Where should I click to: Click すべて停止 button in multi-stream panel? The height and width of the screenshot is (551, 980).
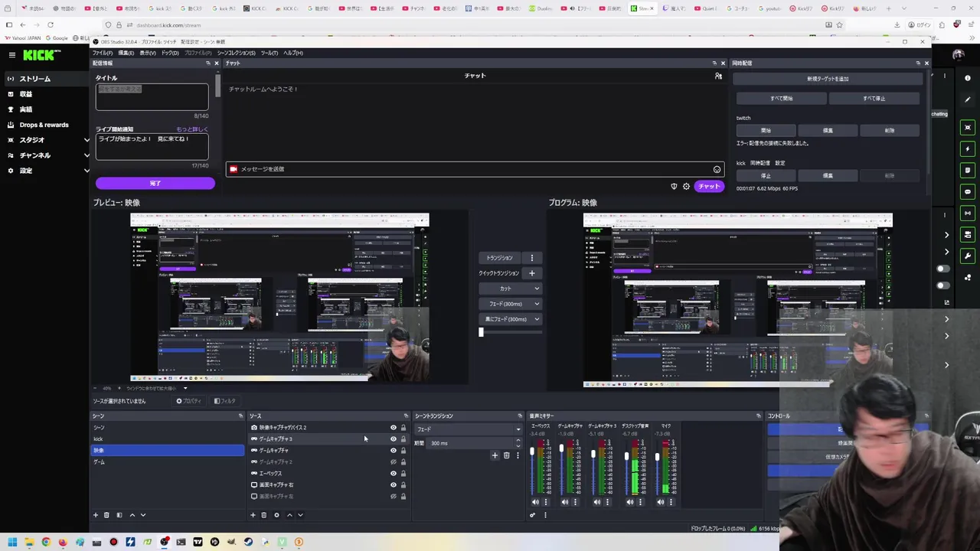pos(874,99)
